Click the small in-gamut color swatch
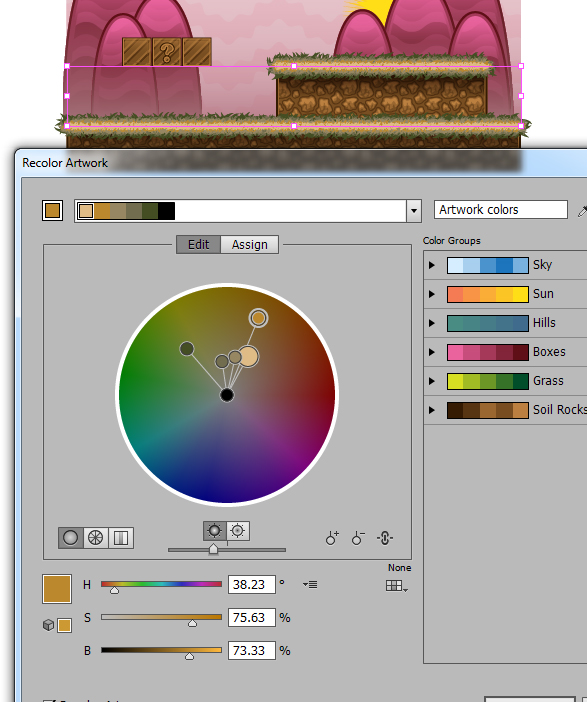 click(x=64, y=625)
